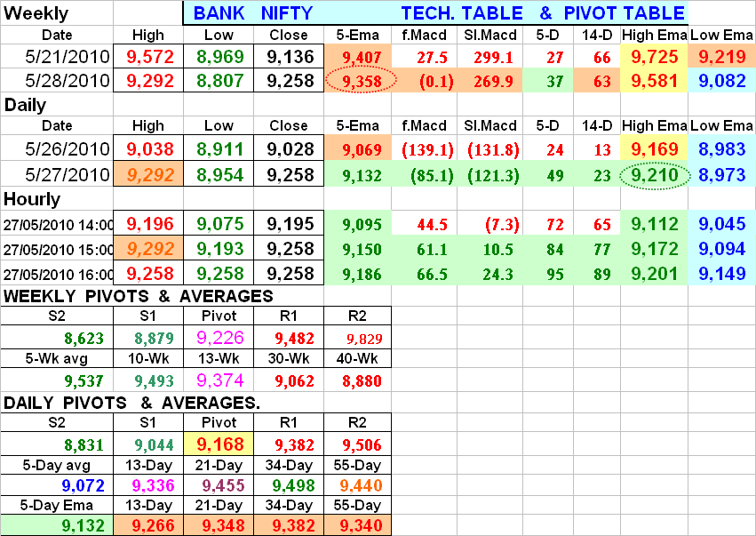756x536 pixels.
Task: Click the hourly High Ema value 9,172
Action: 654,249
